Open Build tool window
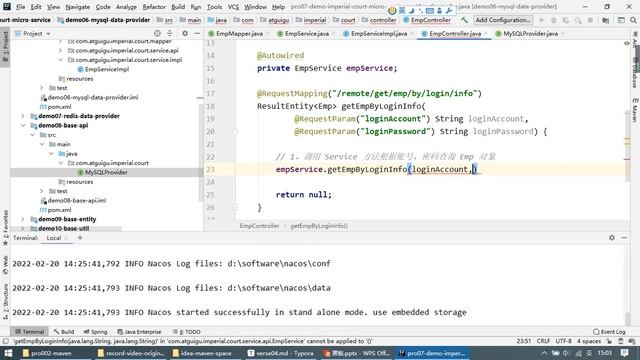640x360 pixels. click(64, 332)
